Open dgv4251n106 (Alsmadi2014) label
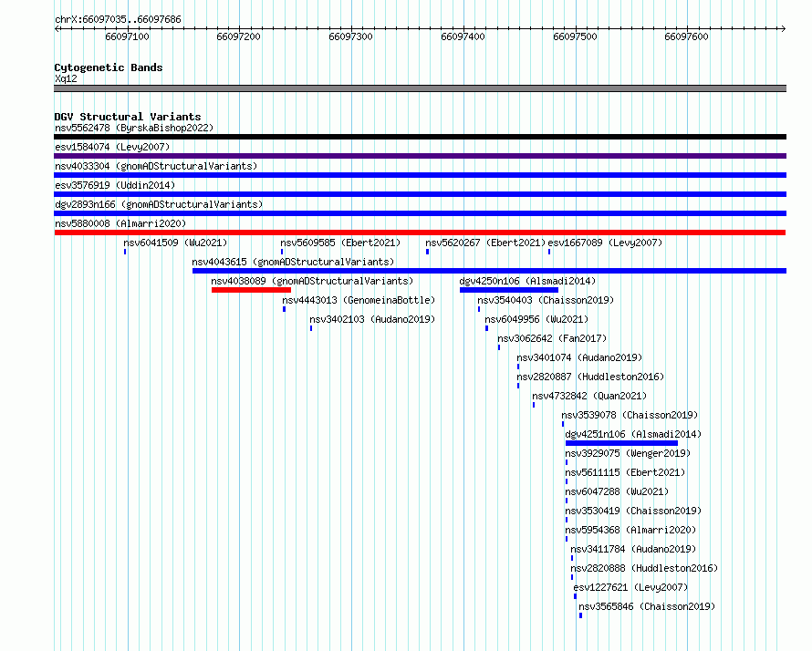Image resolution: width=812 pixels, height=651 pixels. (x=633, y=434)
